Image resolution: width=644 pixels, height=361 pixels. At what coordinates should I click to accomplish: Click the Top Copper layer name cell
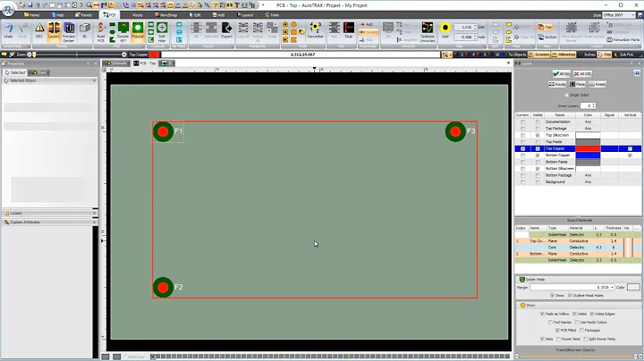pyautogui.click(x=559, y=149)
